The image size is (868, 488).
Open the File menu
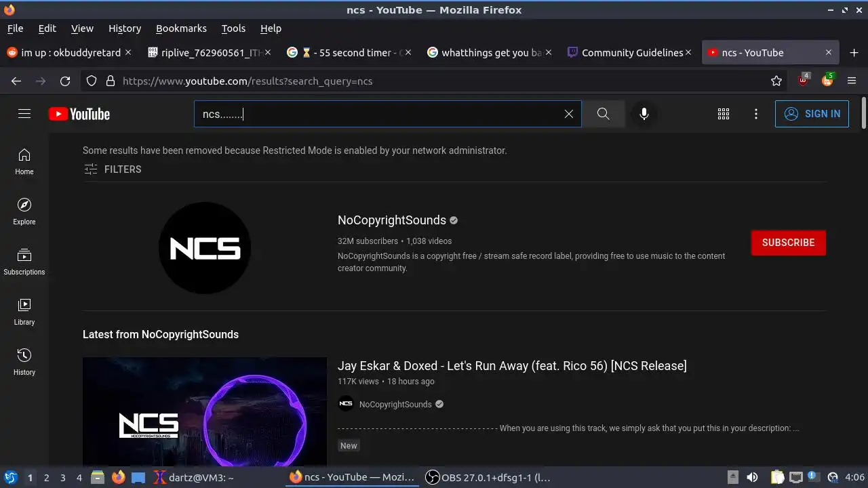point(15,28)
